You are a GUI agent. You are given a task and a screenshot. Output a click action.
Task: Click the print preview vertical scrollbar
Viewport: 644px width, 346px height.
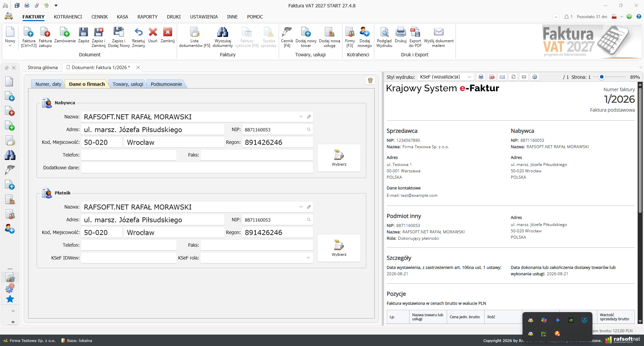pos(640,151)
